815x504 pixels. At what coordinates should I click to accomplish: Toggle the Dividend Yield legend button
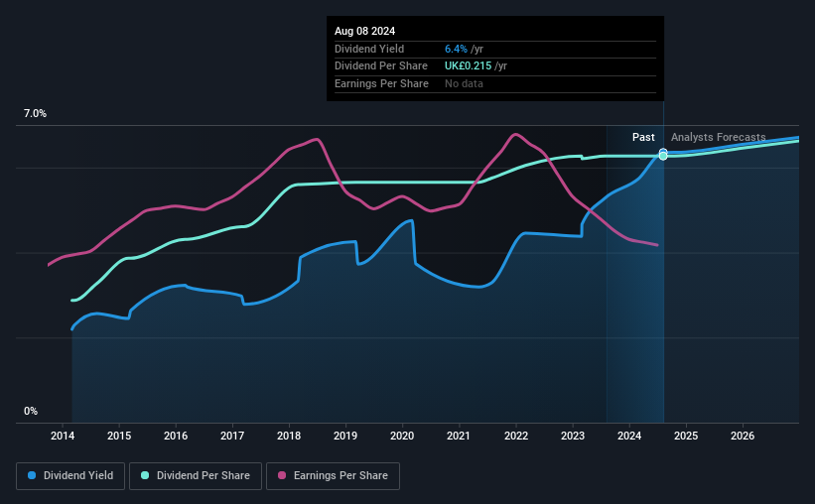70,476
